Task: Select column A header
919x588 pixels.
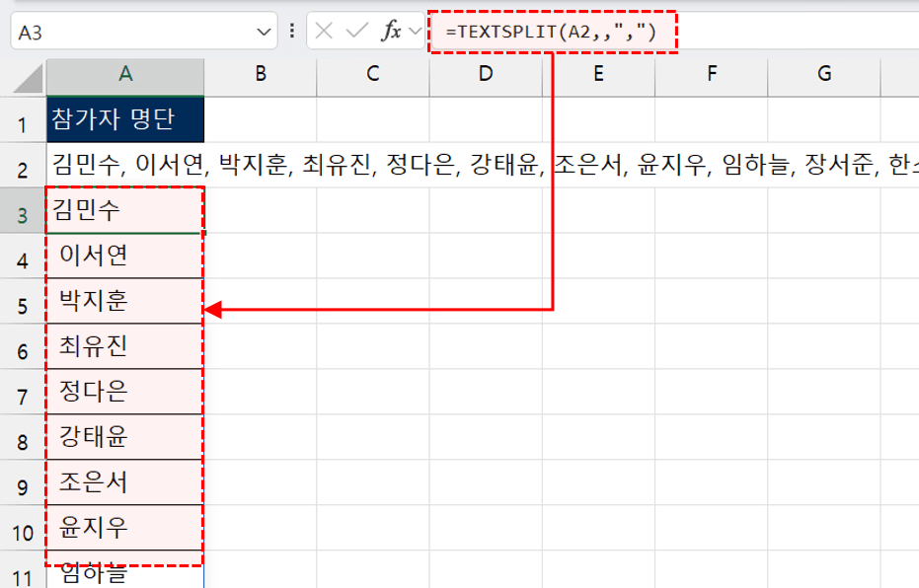Action: pyautogui.click(x=124, y=74)
